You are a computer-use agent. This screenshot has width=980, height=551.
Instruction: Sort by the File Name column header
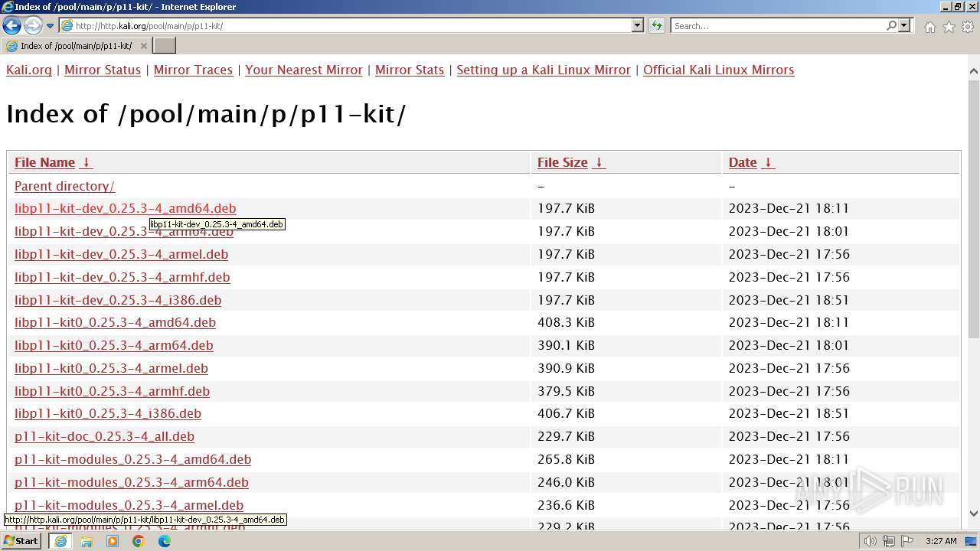click(x=44, y=162)
